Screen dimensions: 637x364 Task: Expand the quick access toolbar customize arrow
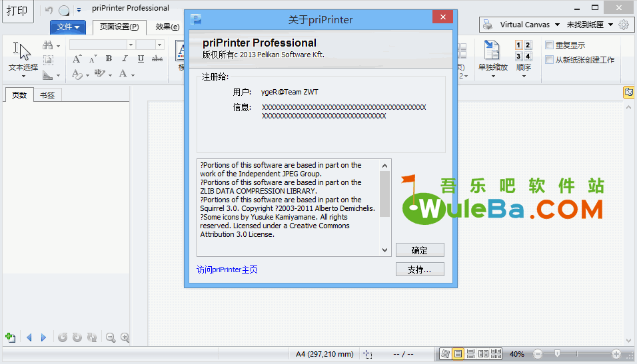[79, 10]
